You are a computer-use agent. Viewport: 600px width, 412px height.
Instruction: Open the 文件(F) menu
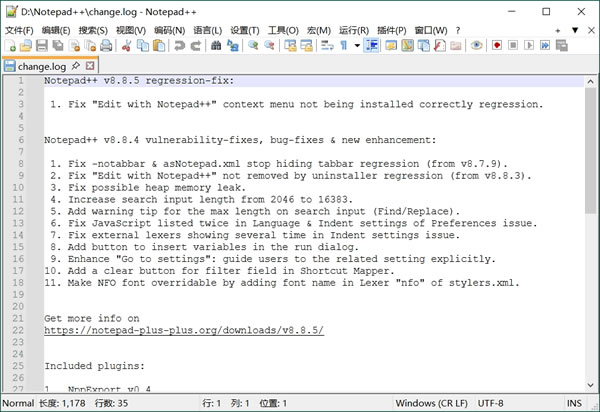pos(19,30)
